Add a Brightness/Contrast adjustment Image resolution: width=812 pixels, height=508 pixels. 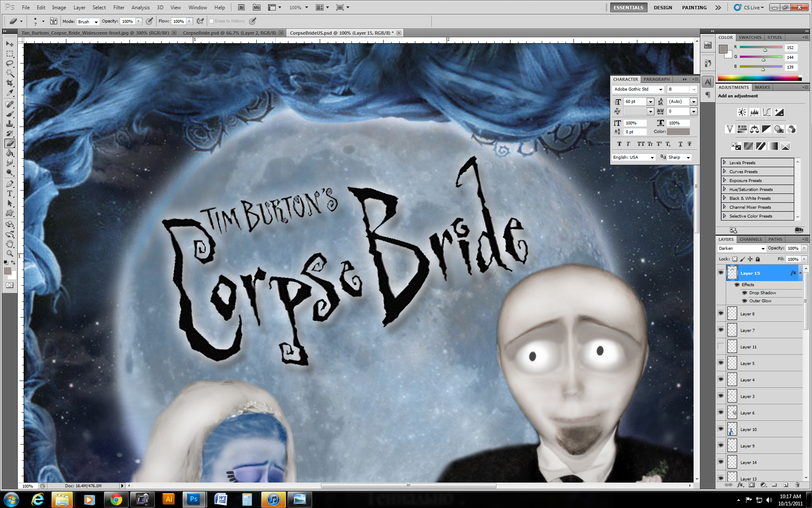pos(742,112)
